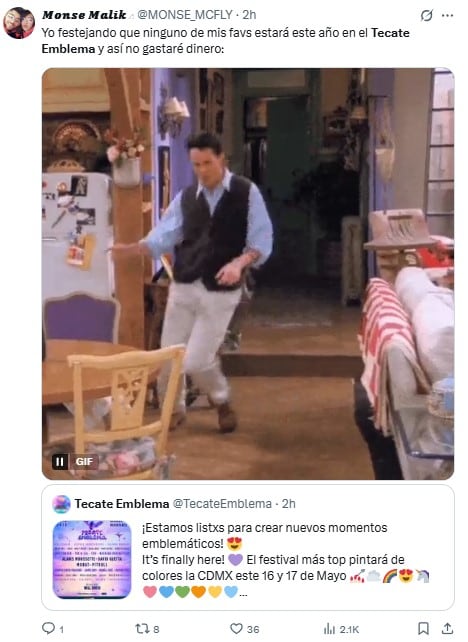The height and width of the screenshot is (642, 468).
Task: Like the tweet with heart icon
Action: click(x=236, y=628)
